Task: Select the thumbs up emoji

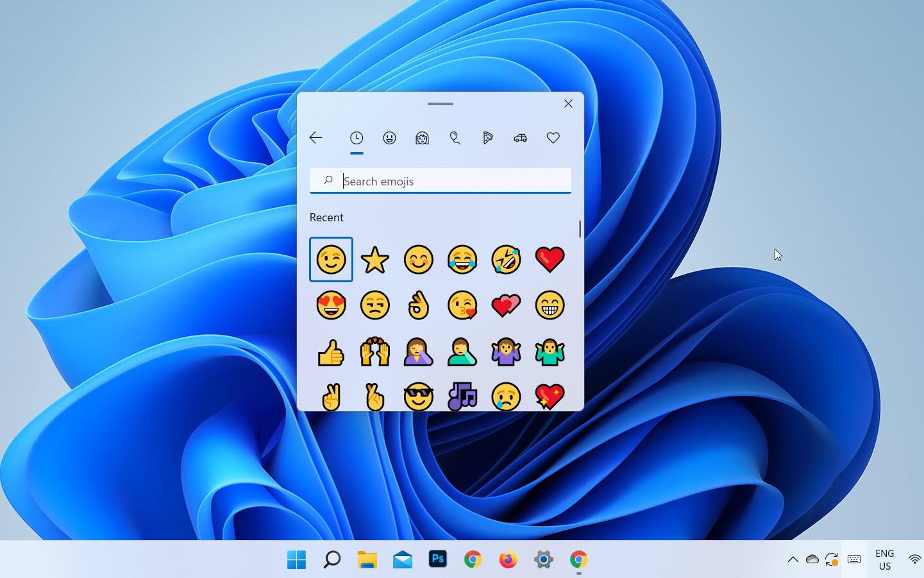Action: [331, 353]
